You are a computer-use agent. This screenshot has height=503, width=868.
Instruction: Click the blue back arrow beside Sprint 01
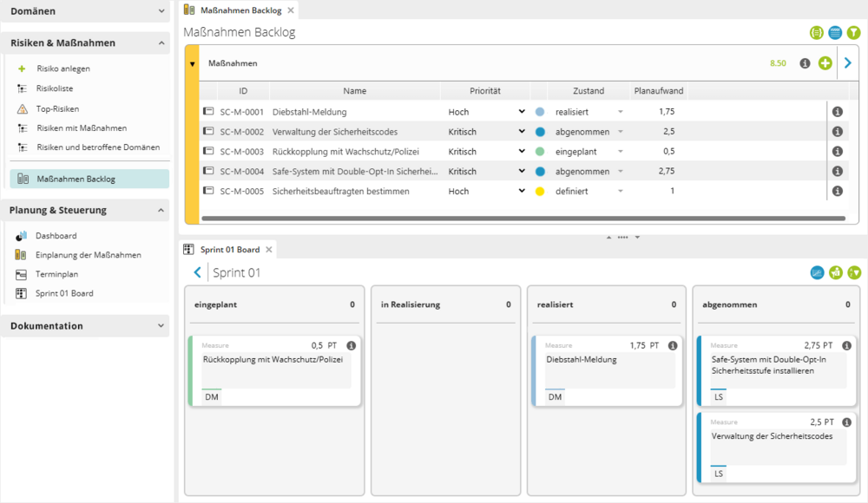198,273
